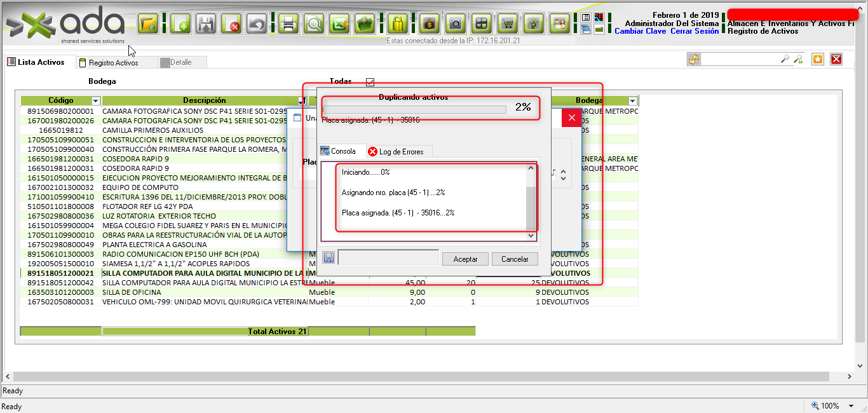Click the yellow star favorites icon

(818, 59)
